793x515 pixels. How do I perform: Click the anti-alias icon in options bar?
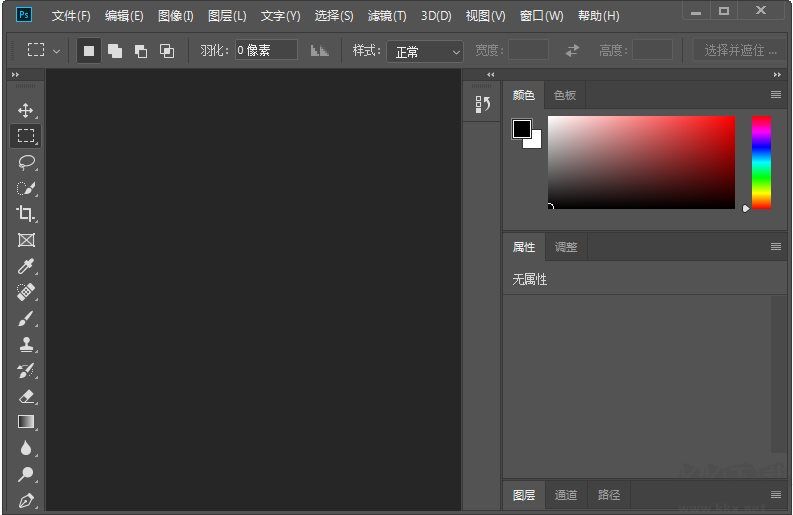coord(319,50)
